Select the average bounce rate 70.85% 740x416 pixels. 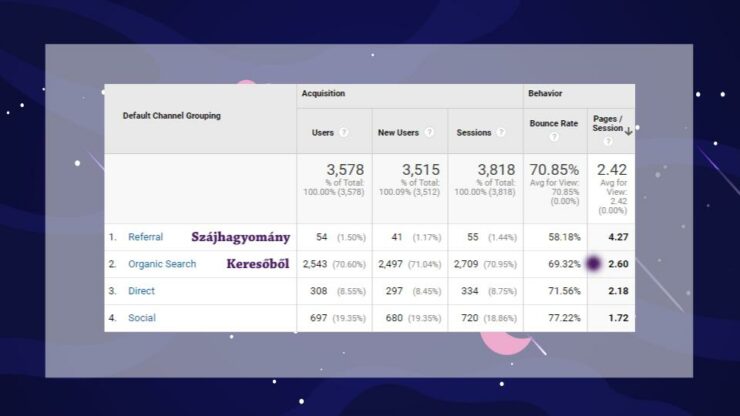[x=554, y=170]
